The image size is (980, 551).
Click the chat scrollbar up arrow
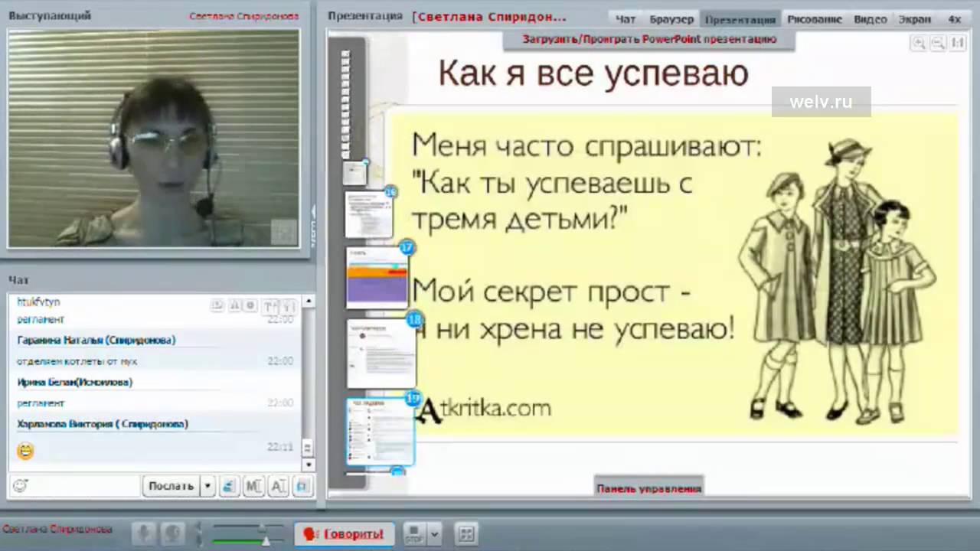click(x=308, y=302)
